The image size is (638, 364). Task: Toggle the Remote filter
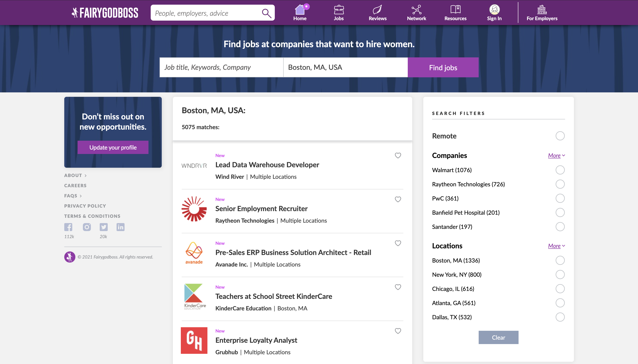(560, 136)
